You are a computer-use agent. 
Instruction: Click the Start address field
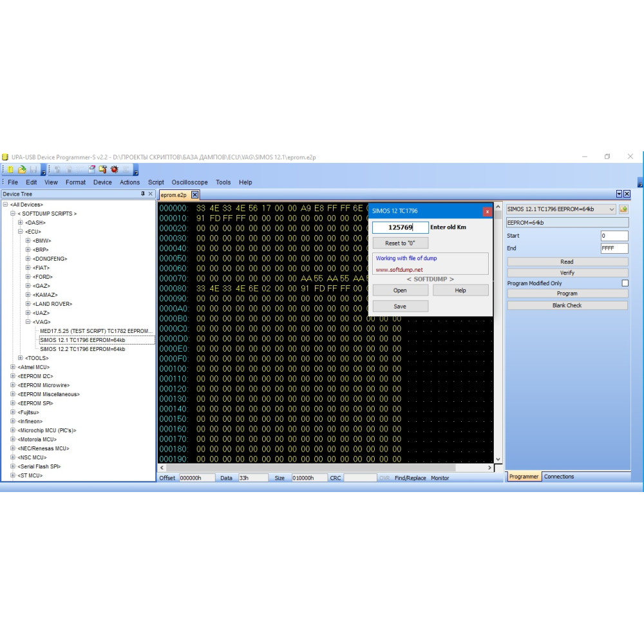tap(614, 236)
